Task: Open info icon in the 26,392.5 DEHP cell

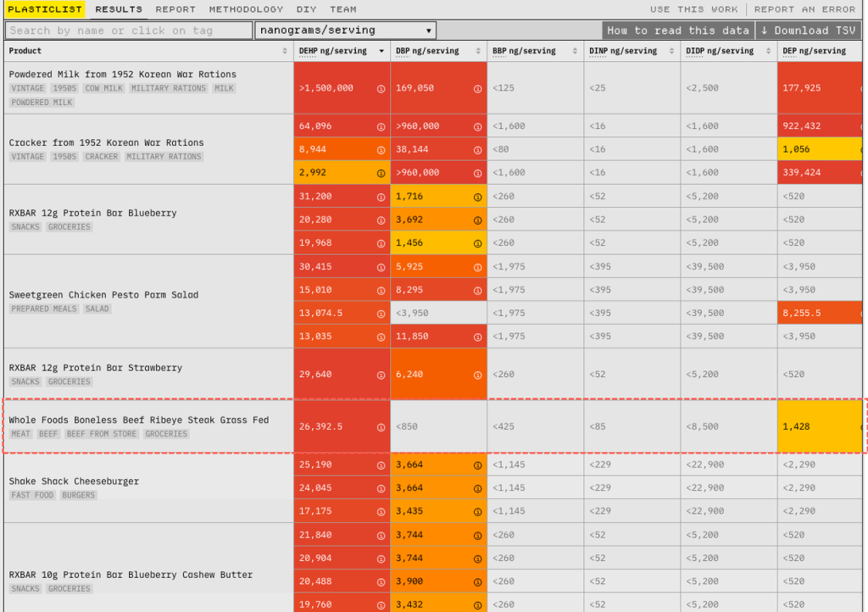Action: pyautogui.click(x=381, y=427)
